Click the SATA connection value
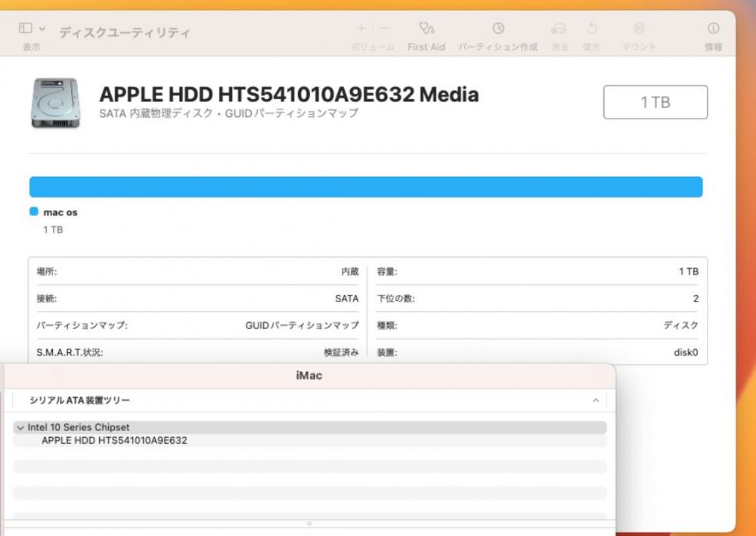 [x=347, y=299]
